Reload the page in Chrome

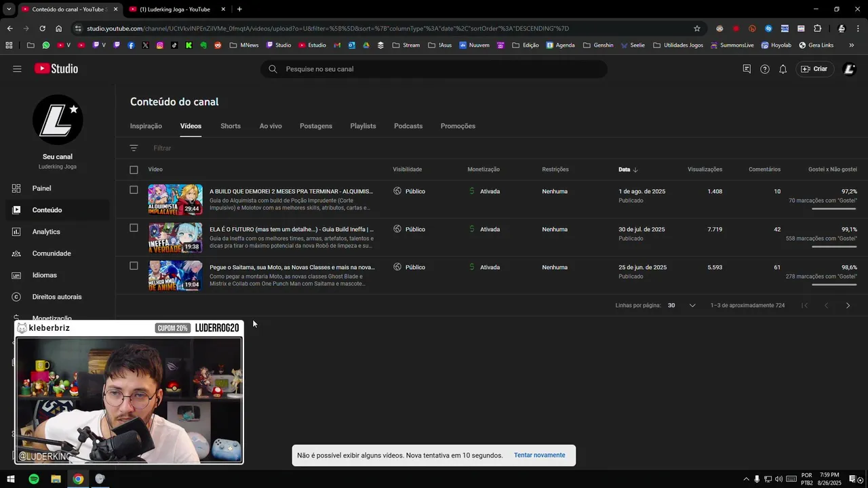(x=42, y=28)
